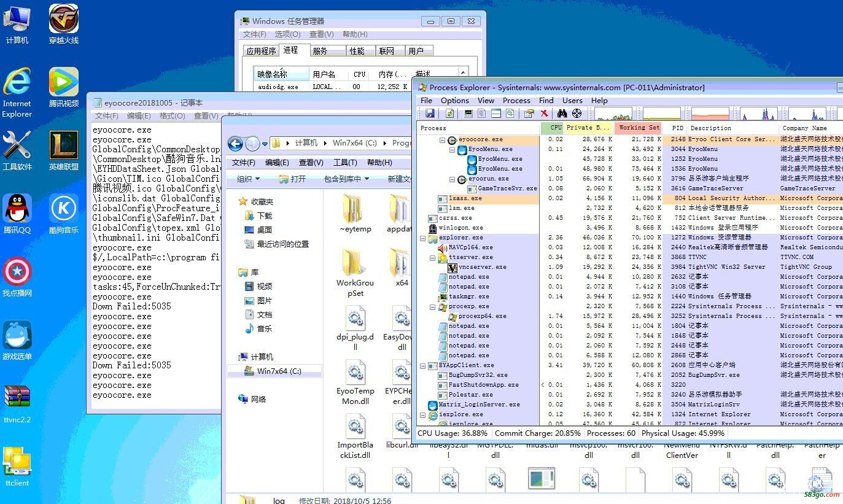Click the Task Manager list scroll-up arrow

click(464, 73)
